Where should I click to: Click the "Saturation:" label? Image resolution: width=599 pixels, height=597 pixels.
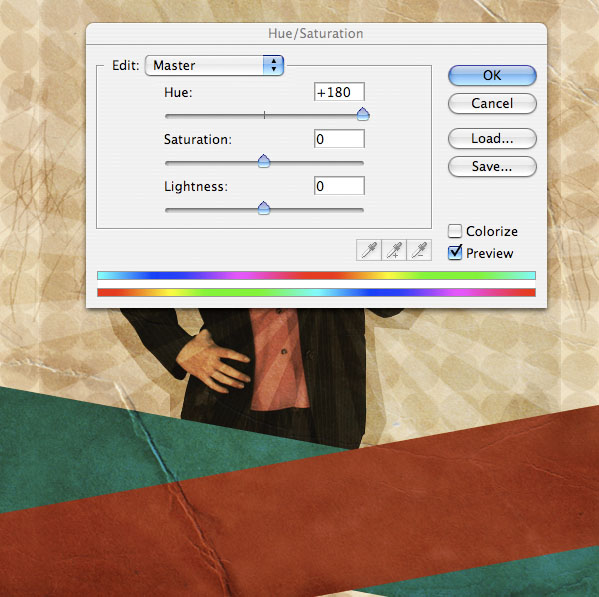198,139
